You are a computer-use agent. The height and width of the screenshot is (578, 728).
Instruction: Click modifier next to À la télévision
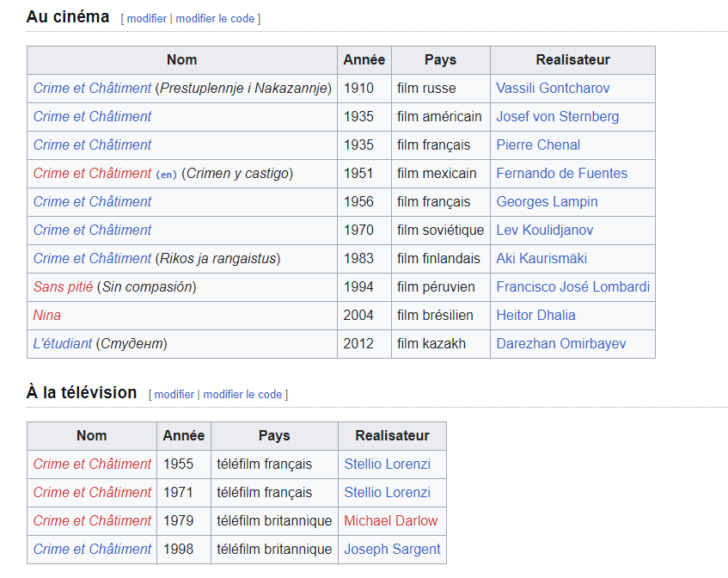(174, 395)
